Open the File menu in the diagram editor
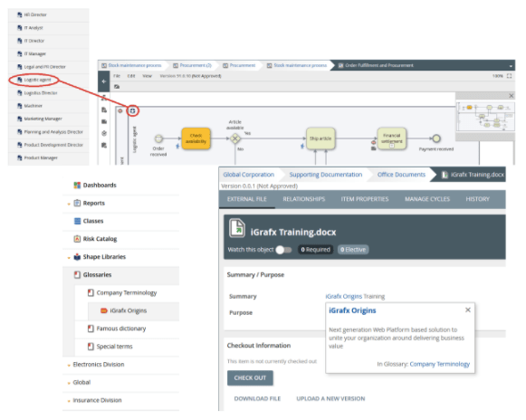 click(x=117, y=76)
